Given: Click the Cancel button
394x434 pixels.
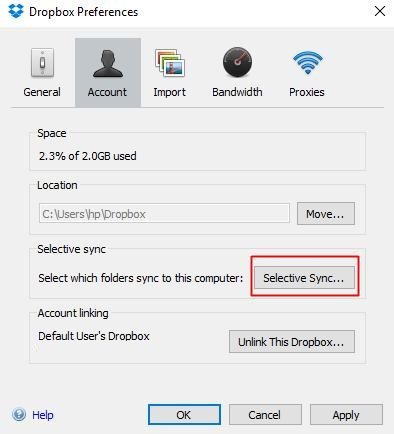Looking at the screenshot, I should point(265,415).
